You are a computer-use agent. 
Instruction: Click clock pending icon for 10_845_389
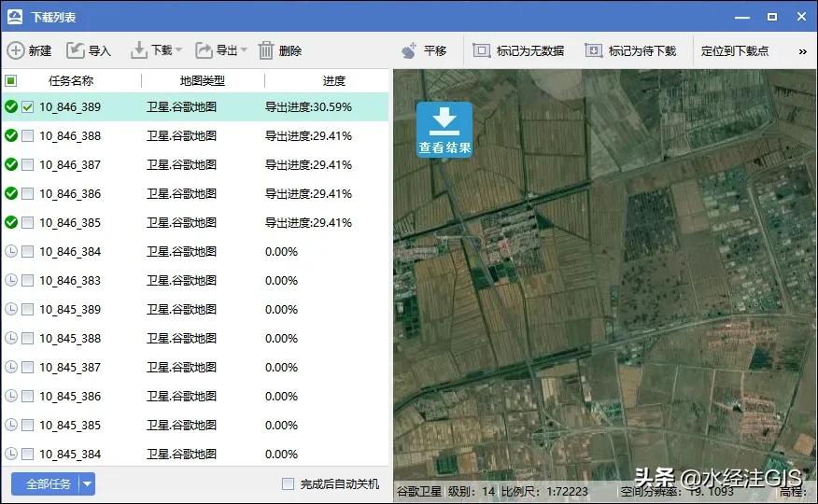click(11, 309)
